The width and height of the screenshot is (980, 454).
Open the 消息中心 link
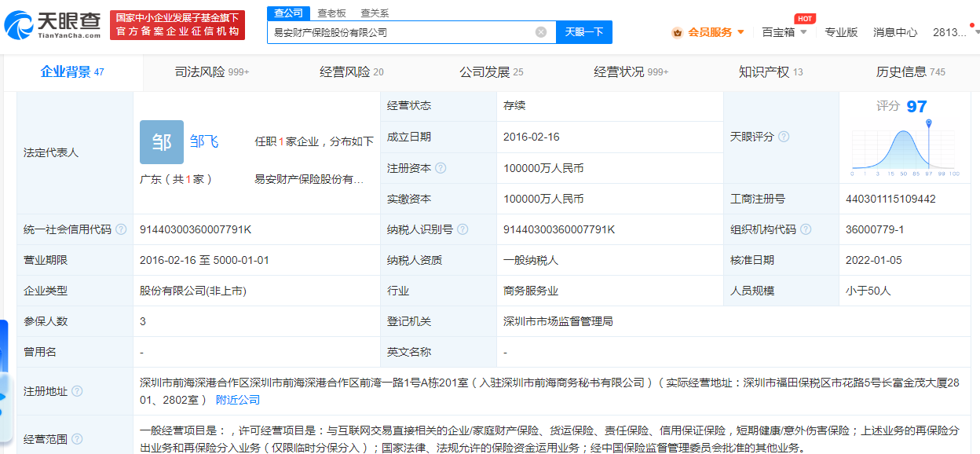(895, 32)
